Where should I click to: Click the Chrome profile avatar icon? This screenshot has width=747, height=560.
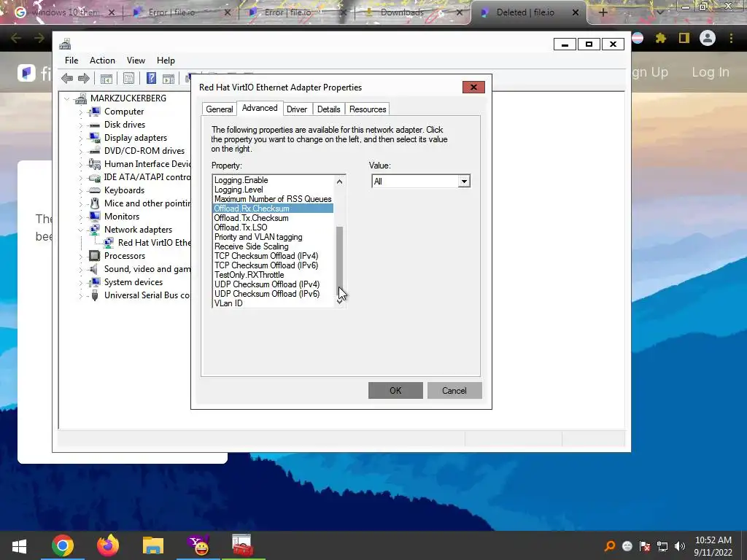[708, 38]
